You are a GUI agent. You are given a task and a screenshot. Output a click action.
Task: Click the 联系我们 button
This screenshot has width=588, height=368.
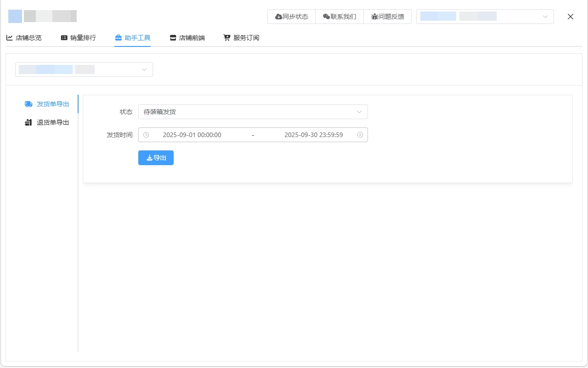[x=339, y=16]
